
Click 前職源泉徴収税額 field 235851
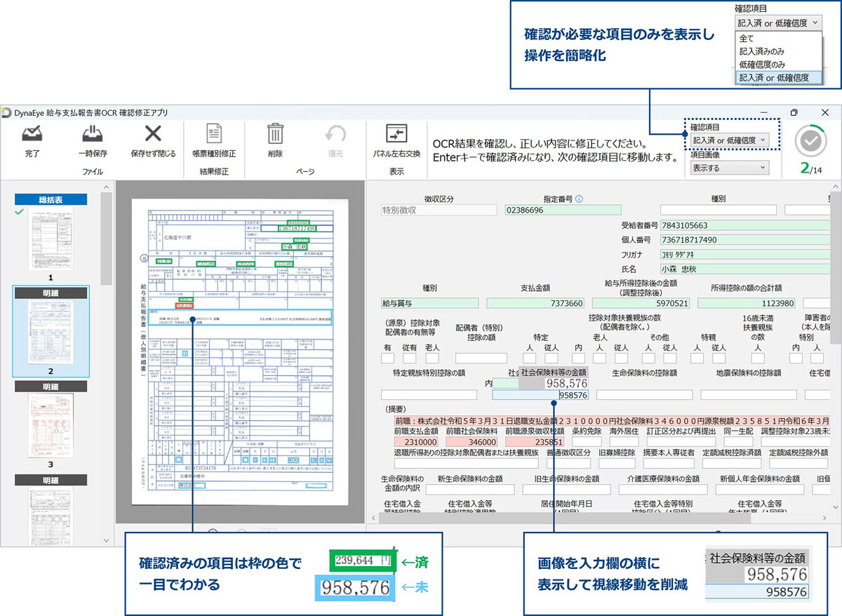[x=536, y=442]
